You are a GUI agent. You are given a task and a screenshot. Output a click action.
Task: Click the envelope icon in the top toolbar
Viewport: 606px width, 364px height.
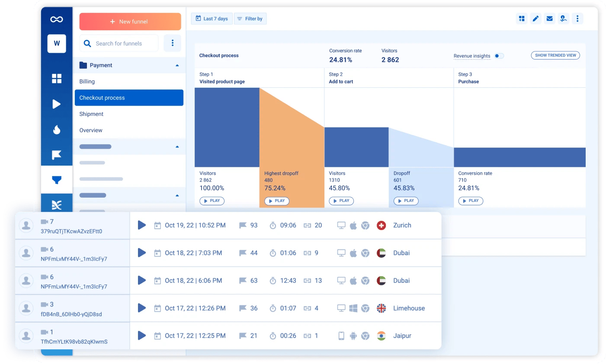pyautogui.click(x=549, y=19)
